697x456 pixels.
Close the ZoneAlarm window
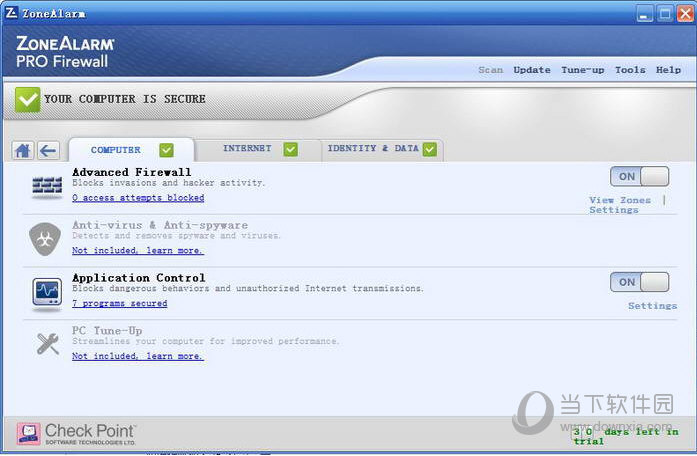685,14
